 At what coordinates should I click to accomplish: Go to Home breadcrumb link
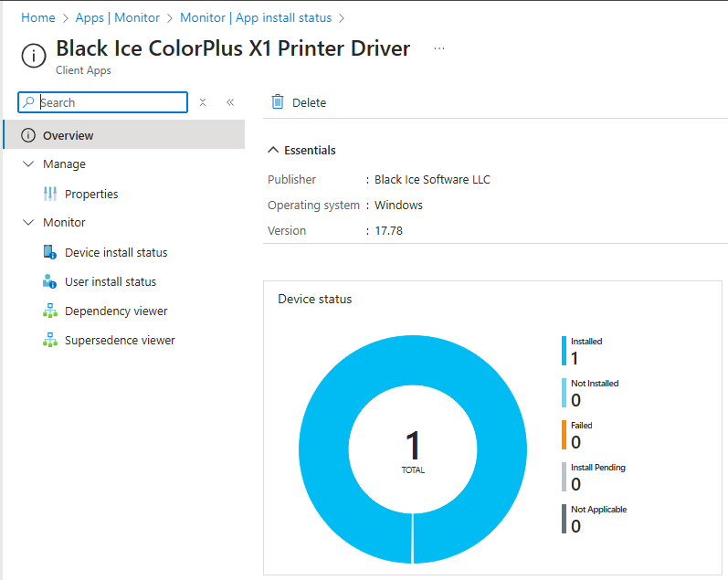click(38, 17)
